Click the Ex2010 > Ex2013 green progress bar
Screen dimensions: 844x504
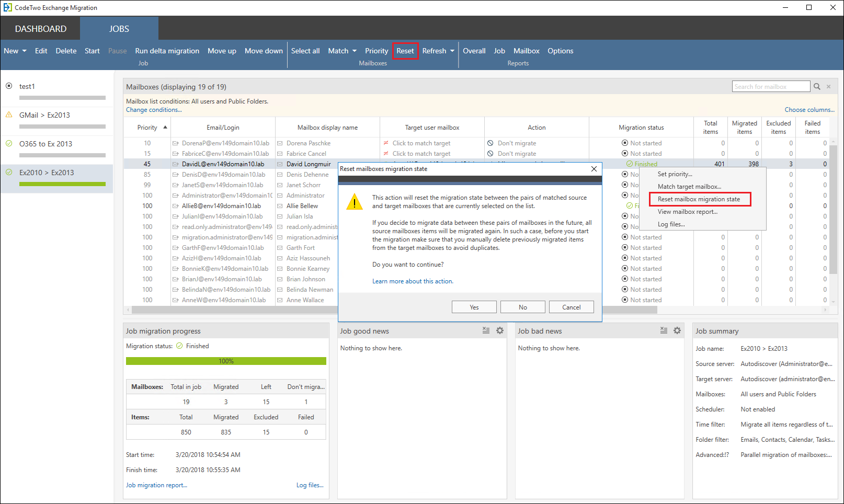point(62,184)
